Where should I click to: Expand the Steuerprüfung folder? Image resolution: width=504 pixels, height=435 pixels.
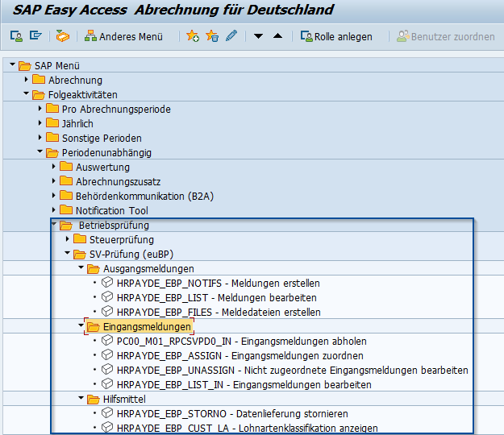click(x=67, y=239)
